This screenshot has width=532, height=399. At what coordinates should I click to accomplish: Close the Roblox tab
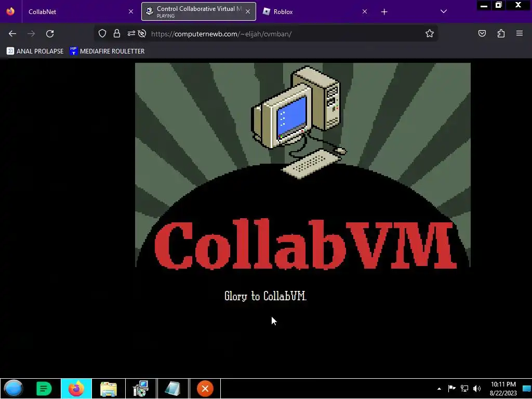click(365, 11)
